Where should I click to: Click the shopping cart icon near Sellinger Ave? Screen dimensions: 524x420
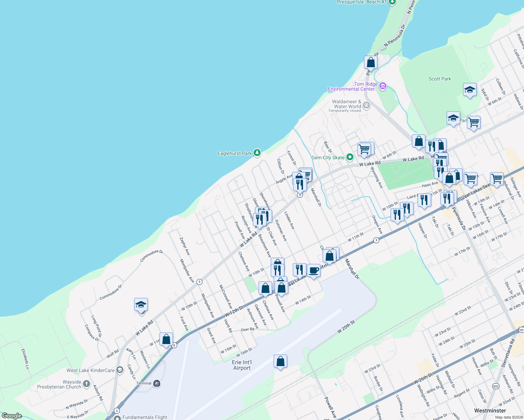coord(497,178)
